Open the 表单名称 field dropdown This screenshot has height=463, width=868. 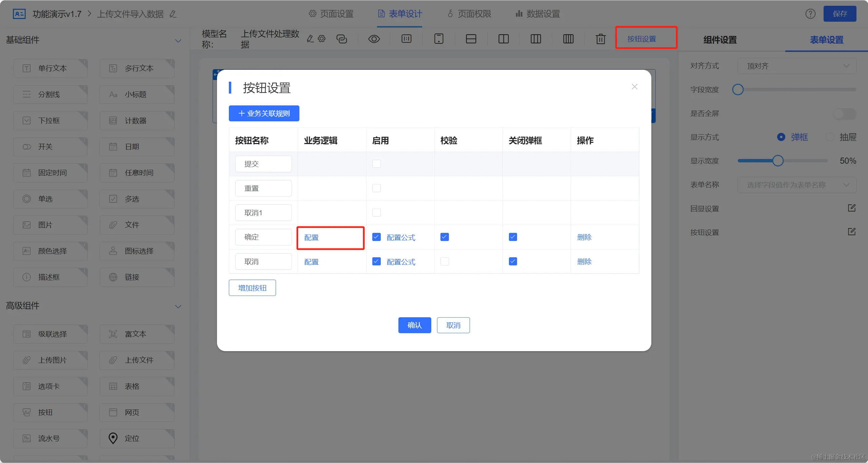796,185
